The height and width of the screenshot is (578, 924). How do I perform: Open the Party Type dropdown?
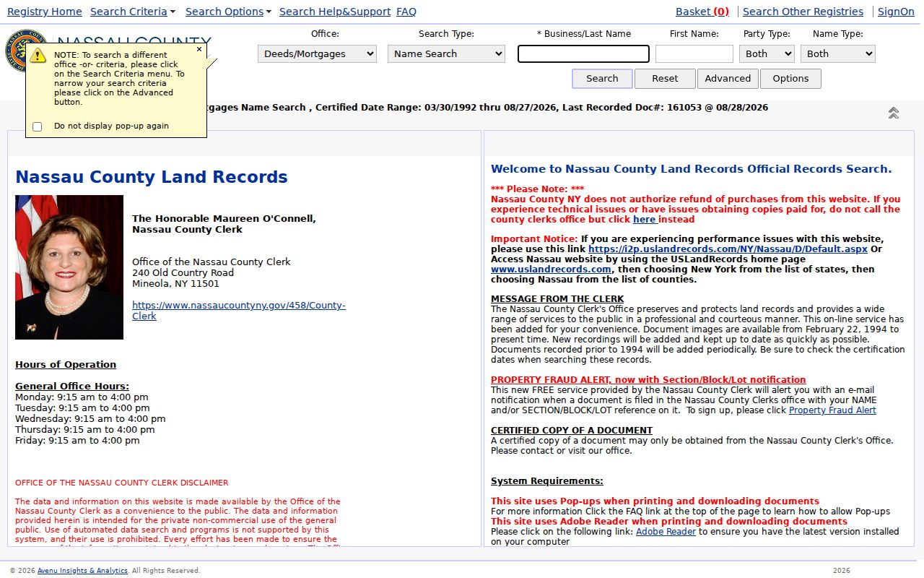click(767, 53)
